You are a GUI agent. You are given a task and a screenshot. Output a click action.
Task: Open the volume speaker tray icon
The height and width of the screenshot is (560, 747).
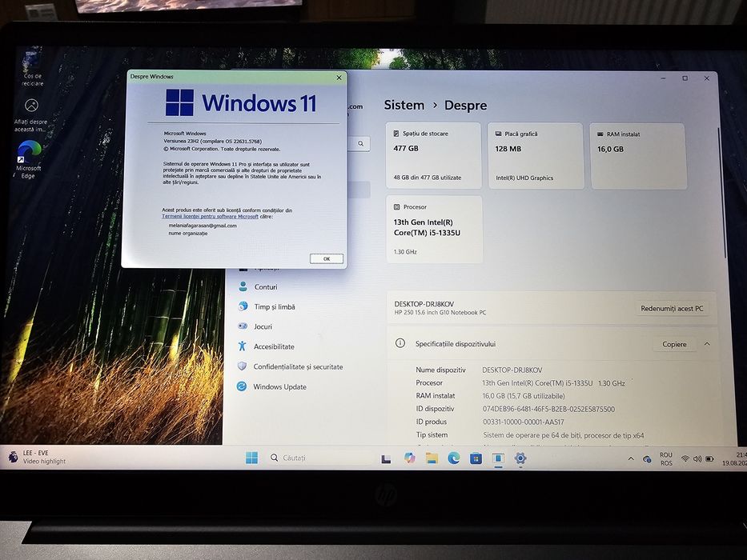(697, 459)
